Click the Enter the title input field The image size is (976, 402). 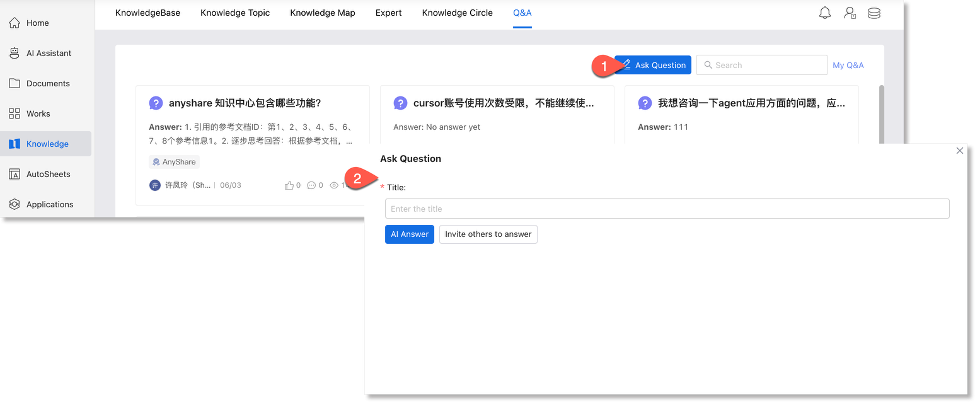tap(666, 208)
